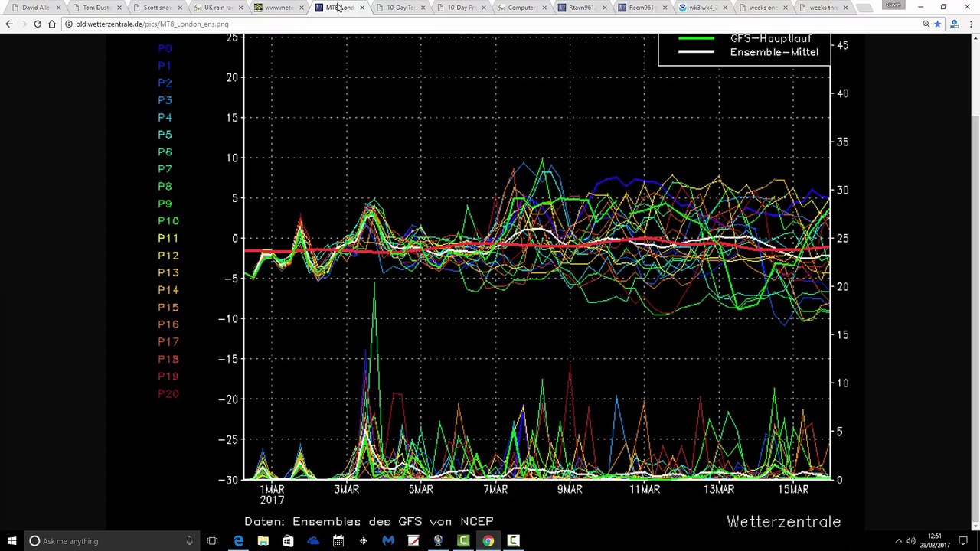Open the first green Camtasia taskbar icon
The height and width of the screenshot is (551, 980).
[463, 541]
